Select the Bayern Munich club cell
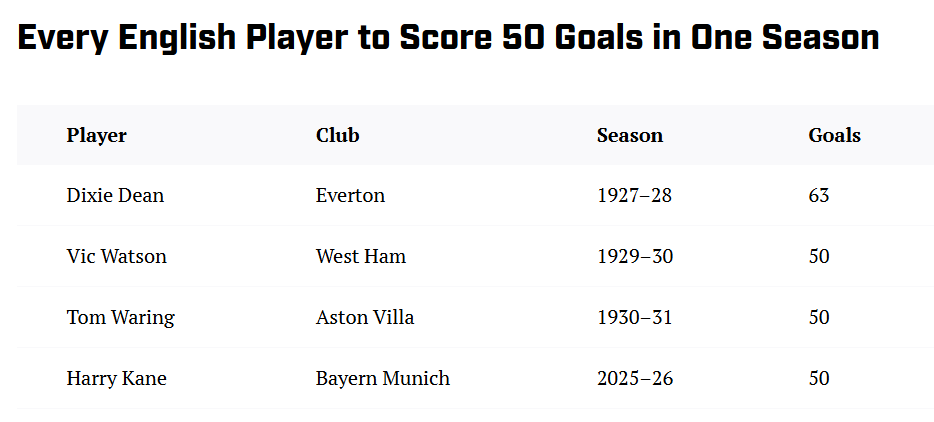Image resolution: width=934 pixels, height=422 pixels. pyautogui.click(x=383, y=379)
